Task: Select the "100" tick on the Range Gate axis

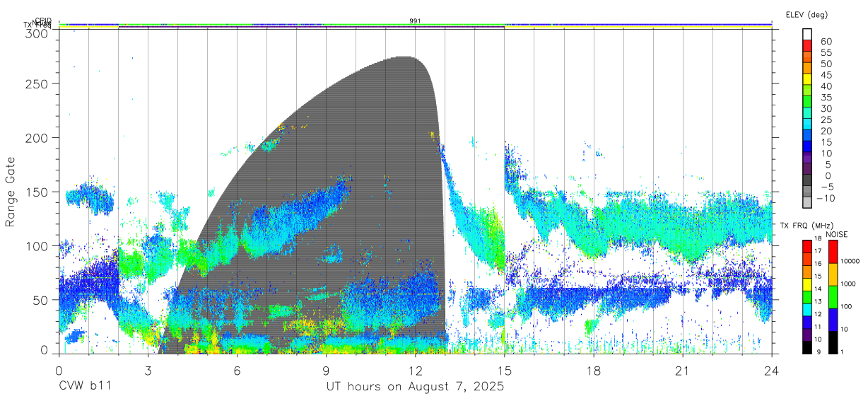Action: click(37, 245)
